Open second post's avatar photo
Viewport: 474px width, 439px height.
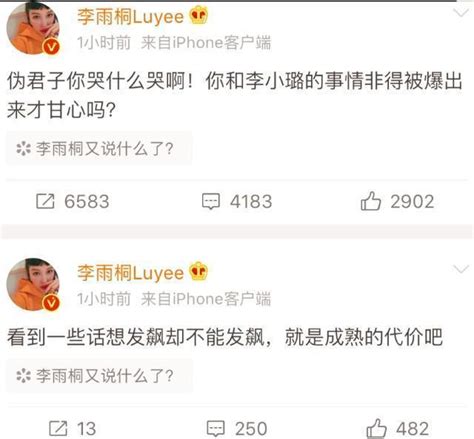[33, 284]
